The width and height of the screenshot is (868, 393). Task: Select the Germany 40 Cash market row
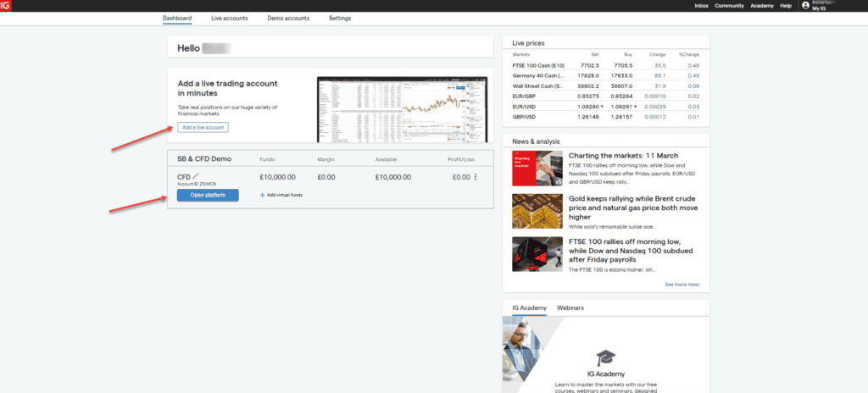pyautogui.click(x=605, y=75)
